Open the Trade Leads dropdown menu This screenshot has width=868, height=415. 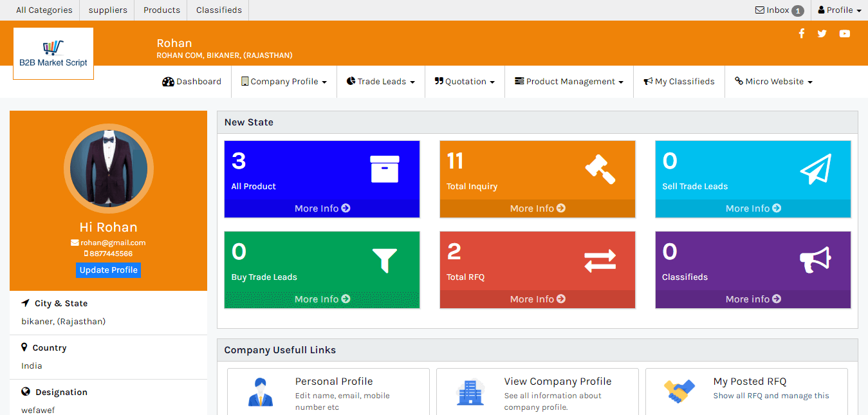tap(380, 82)
